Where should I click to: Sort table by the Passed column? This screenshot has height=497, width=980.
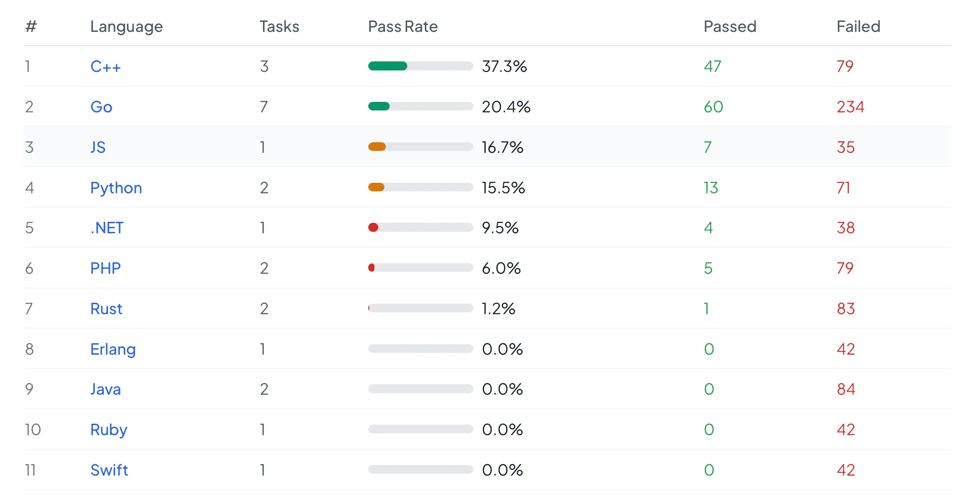point(730,27)
